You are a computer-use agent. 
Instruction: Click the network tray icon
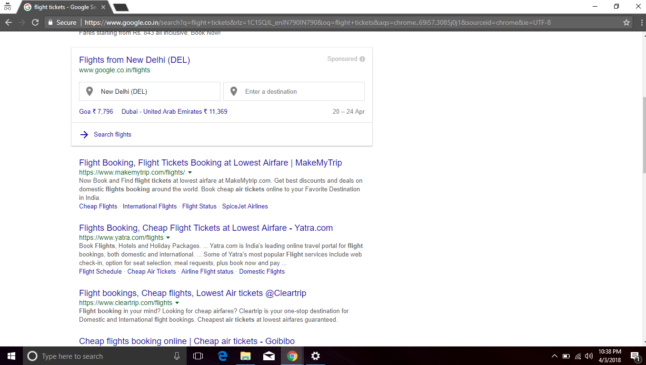pos(578,356)
